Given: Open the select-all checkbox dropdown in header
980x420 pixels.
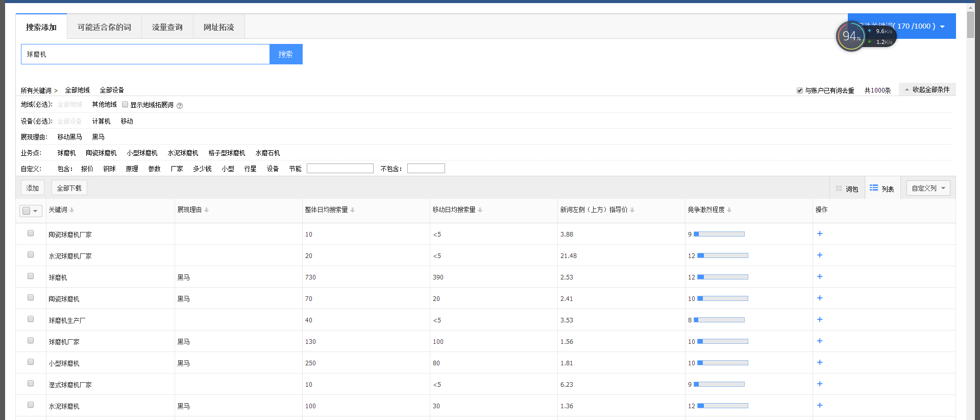Looking at the screenshot, I should coord(35,211).
